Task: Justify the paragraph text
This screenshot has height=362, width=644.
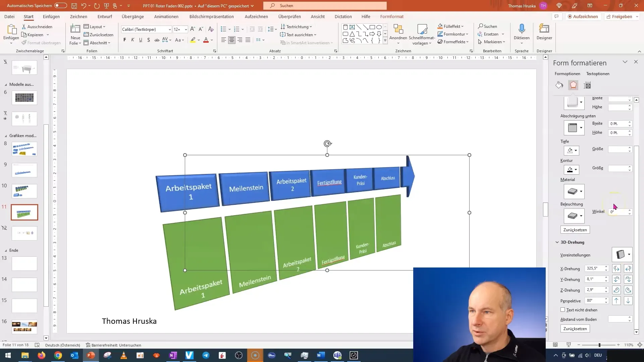Action: pyautogui.click(x=248, y=40)
